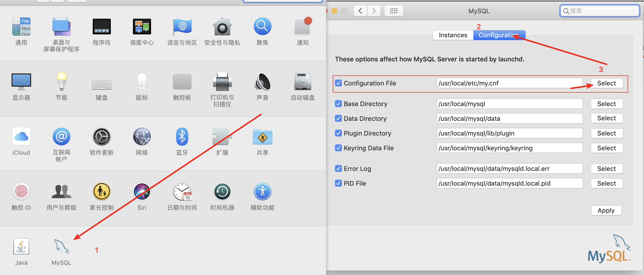Apply the MySQL configuration changes
This screenshot has width=644, height=275.
[x=606, y=210]
